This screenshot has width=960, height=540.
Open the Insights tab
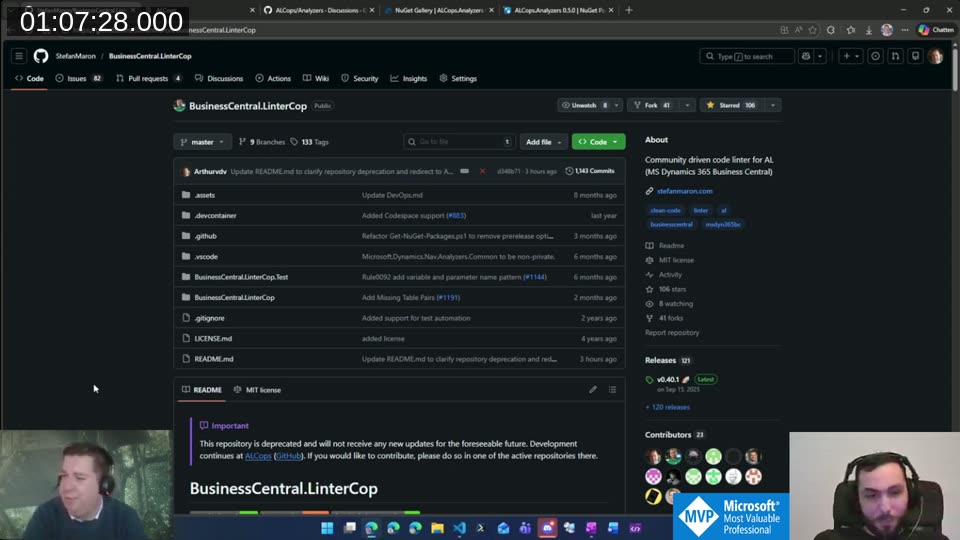pyautogui.click(x=409, y=78)
